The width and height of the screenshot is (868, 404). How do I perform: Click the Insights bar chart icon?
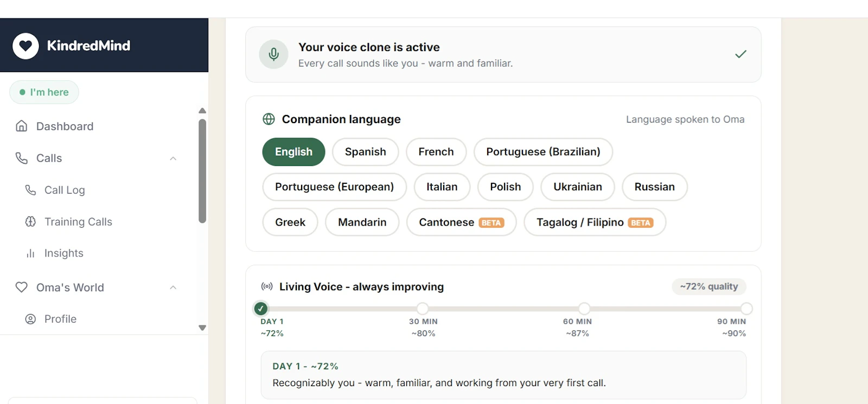pyautogui.click(x=30, y=253)
